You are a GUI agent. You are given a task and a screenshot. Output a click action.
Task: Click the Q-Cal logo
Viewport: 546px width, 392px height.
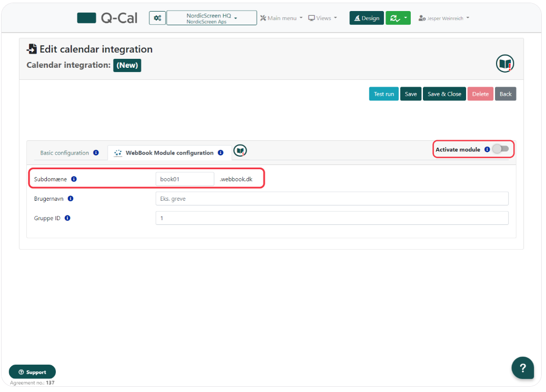108,18
